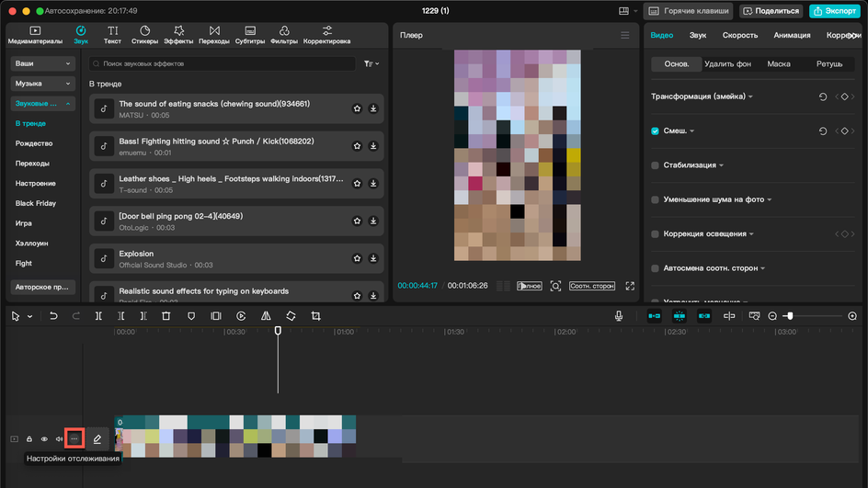Collapse the Звуковые эффекты section

pos(42,104)
